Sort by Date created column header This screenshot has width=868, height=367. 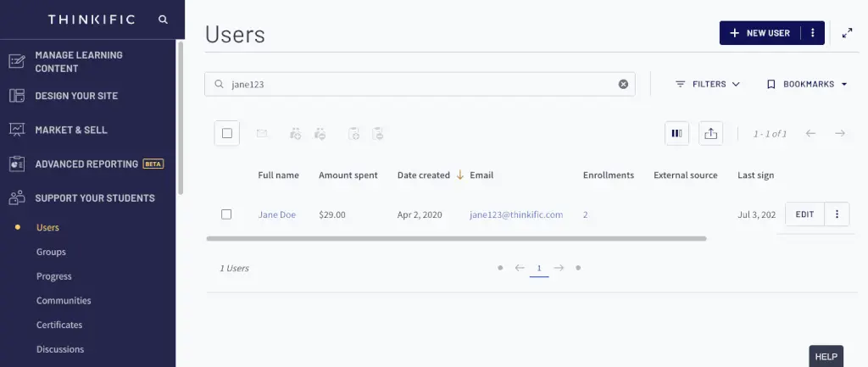(423, 175)
